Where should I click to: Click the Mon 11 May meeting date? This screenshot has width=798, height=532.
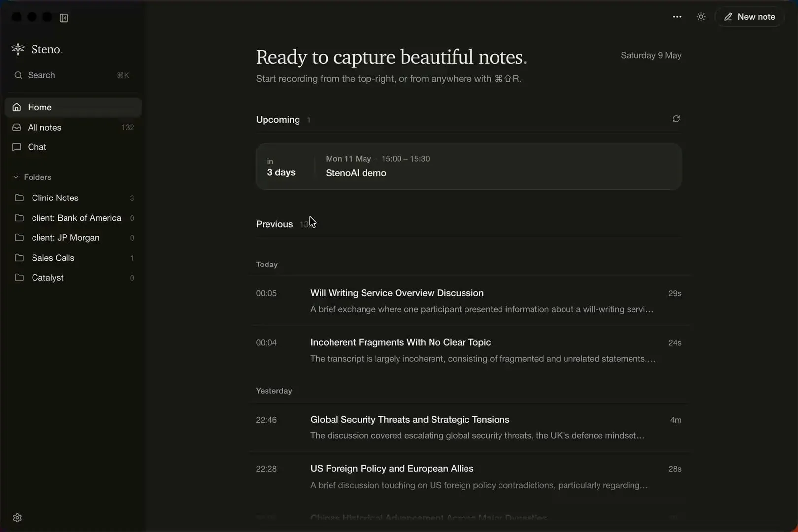(x=348, y=159)
